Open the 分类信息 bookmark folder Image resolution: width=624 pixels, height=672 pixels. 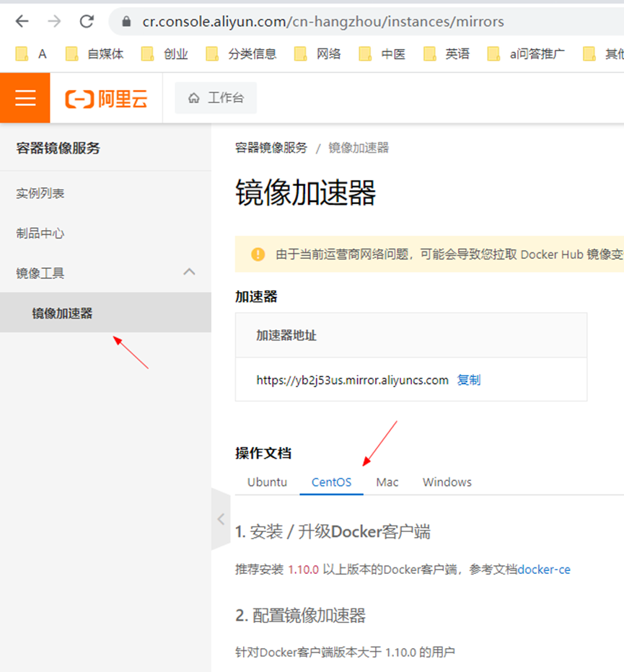point(241,54)
